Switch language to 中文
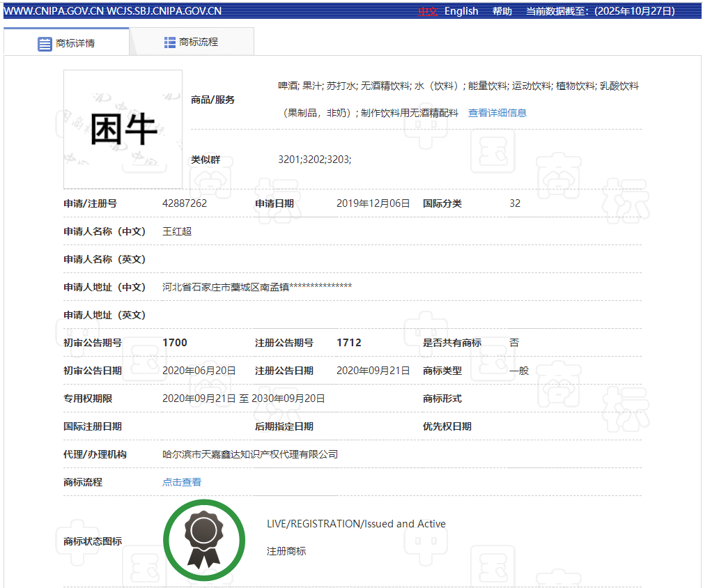 (x=427, y=11)
